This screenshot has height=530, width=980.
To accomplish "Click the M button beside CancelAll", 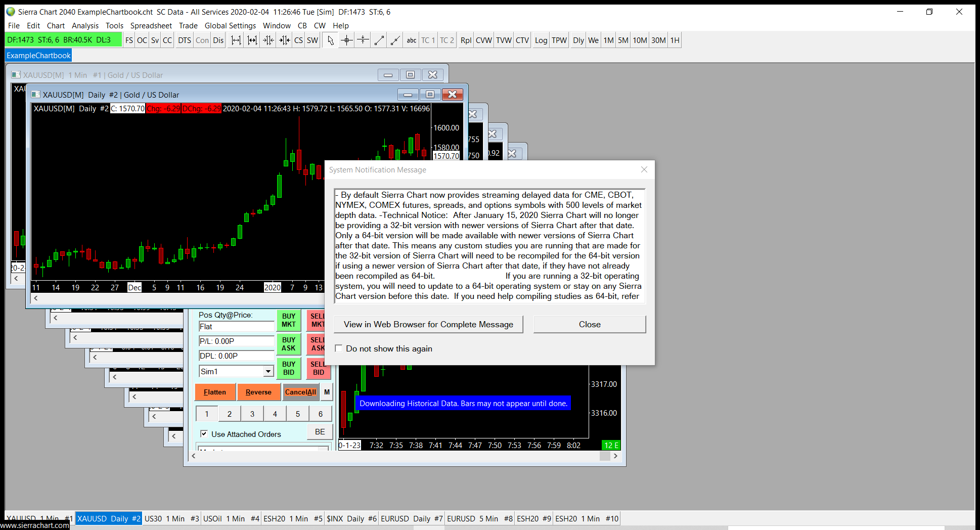I will [x=327, y=392].
